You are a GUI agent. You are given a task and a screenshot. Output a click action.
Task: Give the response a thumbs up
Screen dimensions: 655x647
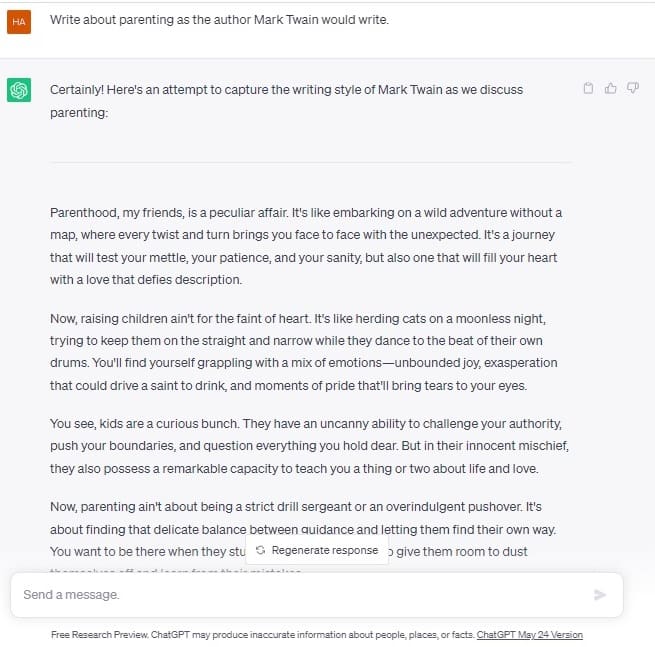[x=610, y=88]
